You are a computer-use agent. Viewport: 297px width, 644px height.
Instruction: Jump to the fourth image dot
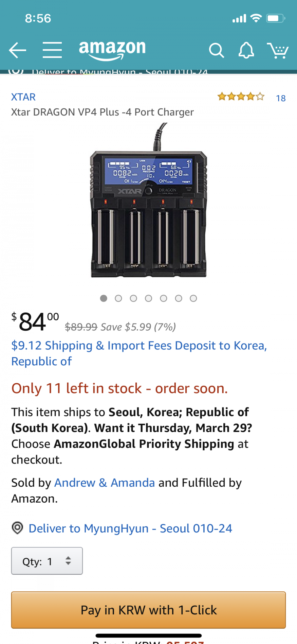pyautogui.click(x=148, y=298)
